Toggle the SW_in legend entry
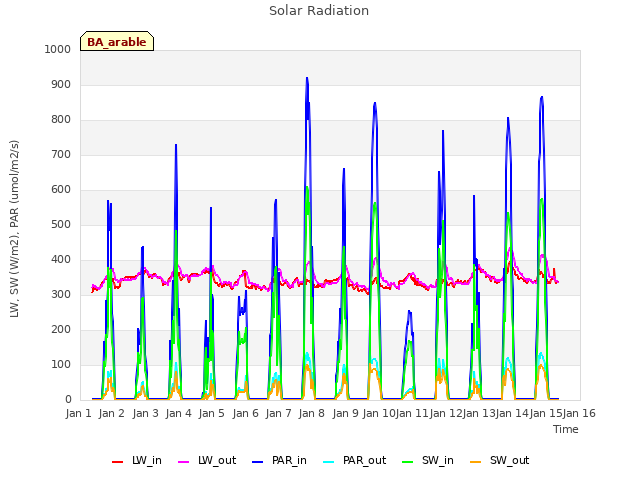The height and width of the screenshot is (480, 640). coord(428,460)
